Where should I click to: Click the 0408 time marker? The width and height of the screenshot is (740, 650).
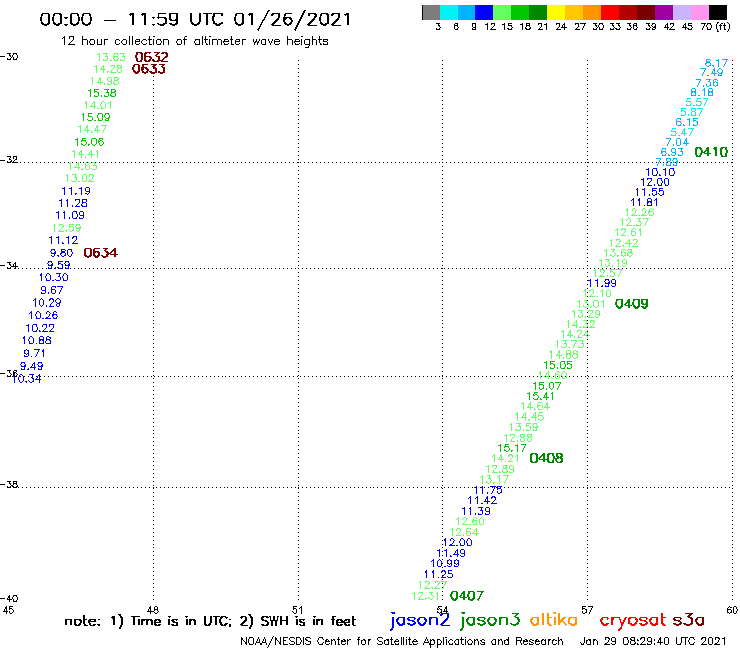[547, 458]
